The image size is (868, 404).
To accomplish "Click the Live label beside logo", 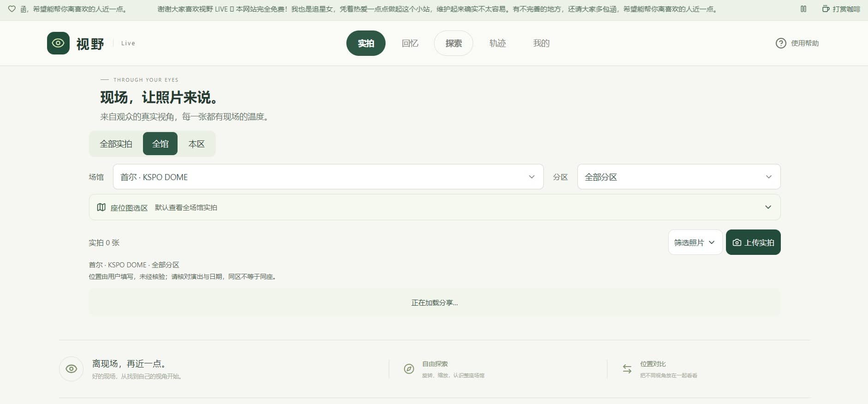I will tap(128, 43).
